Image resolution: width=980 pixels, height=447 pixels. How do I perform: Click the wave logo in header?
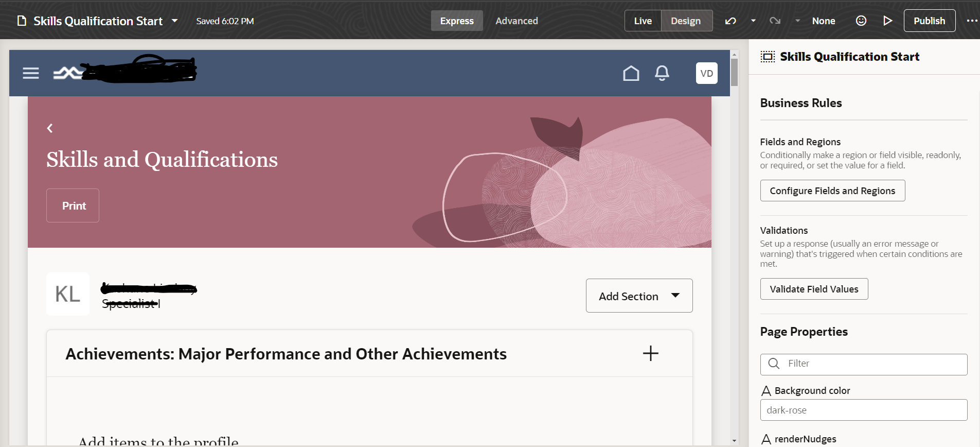[x=68, y=73]
